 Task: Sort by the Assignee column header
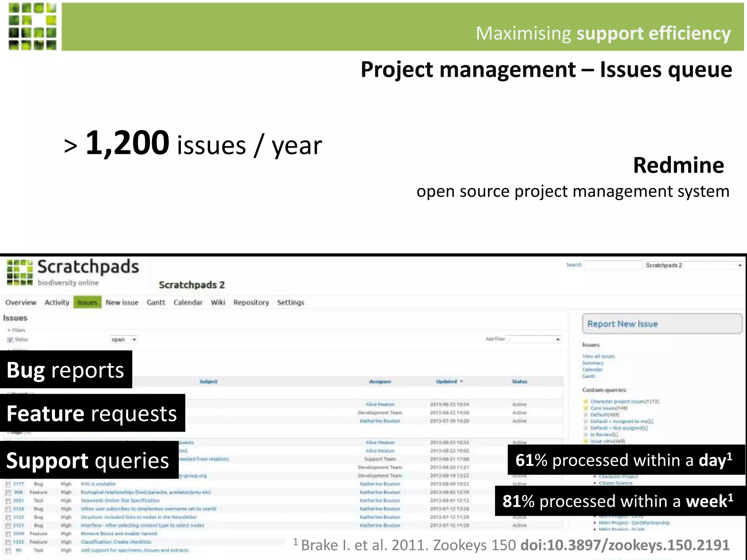point(380,381)
